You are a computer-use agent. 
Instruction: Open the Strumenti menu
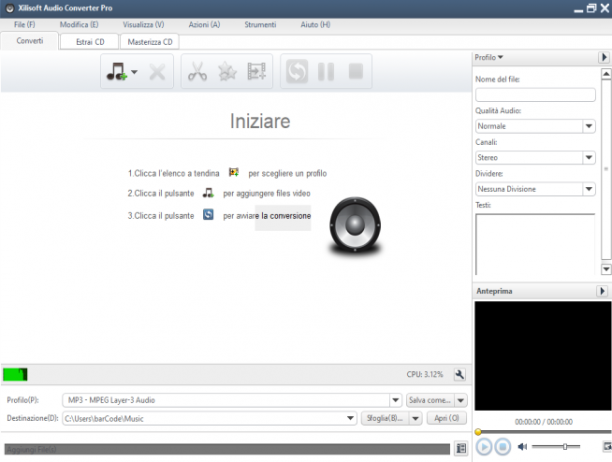[260, 25]
